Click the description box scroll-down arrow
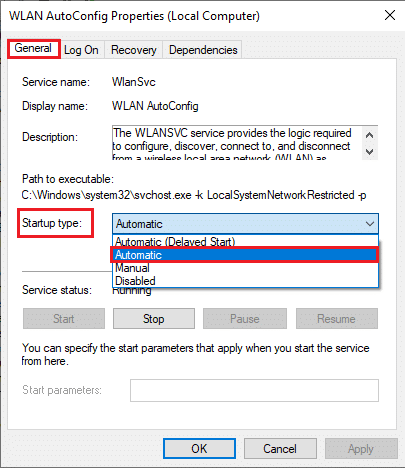Image resolution: width=405 pixels, height=468 pixels. [369, 152]
